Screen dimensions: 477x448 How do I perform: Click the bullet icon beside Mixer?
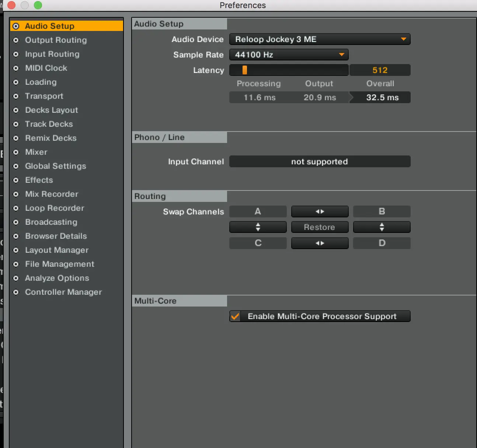[x=16, y=152]
